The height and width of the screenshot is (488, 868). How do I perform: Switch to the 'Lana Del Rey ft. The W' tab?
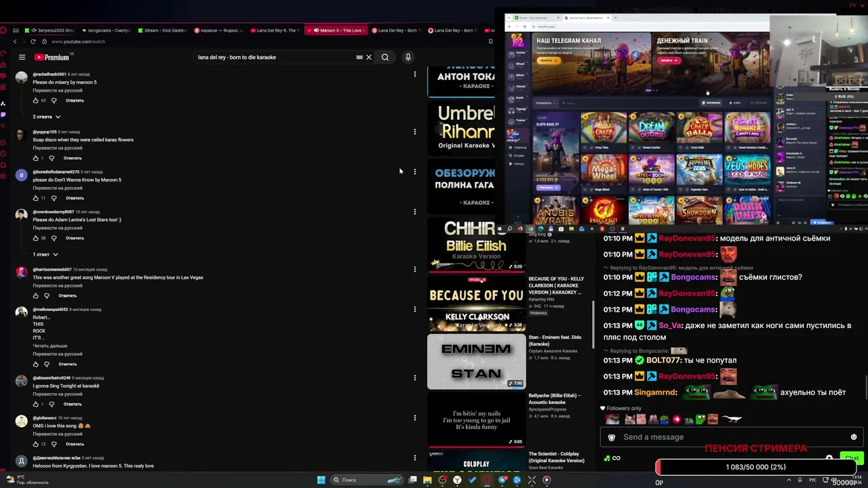tap(275, 30)
